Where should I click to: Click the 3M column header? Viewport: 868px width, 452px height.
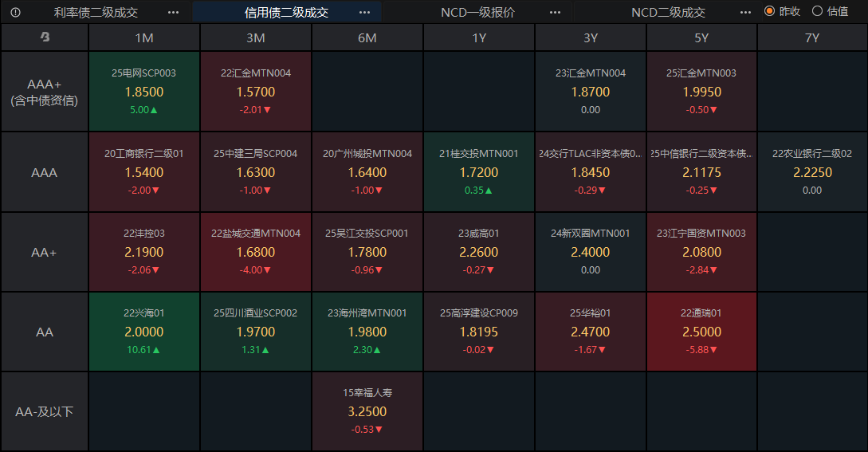[256, 37]
